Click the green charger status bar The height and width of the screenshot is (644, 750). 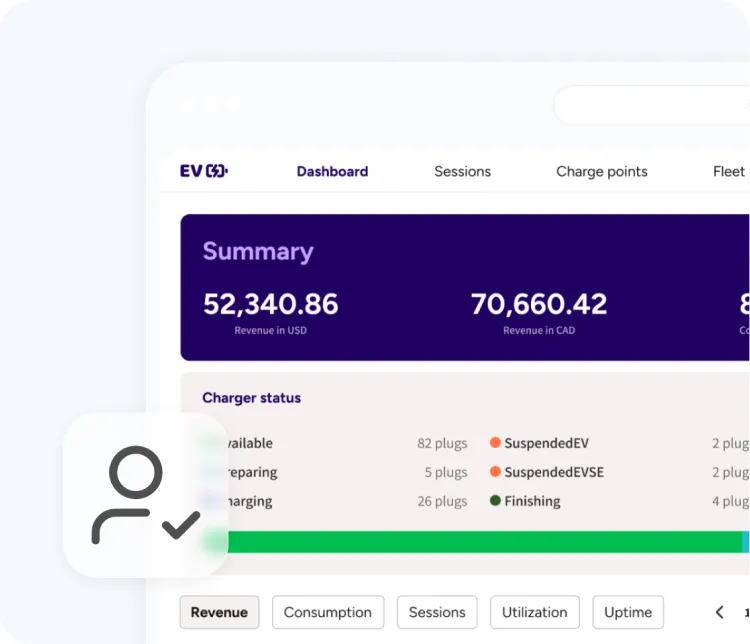(x=484, y=542)
